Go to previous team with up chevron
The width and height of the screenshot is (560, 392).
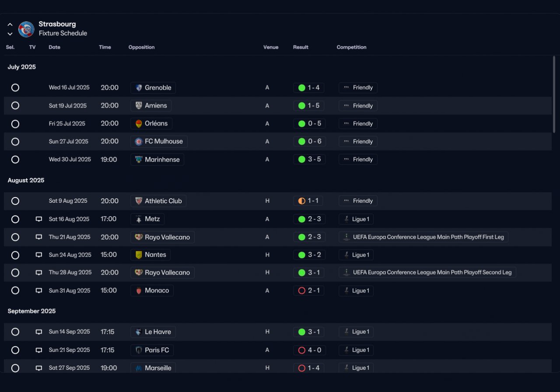click(x=10, y=25)
